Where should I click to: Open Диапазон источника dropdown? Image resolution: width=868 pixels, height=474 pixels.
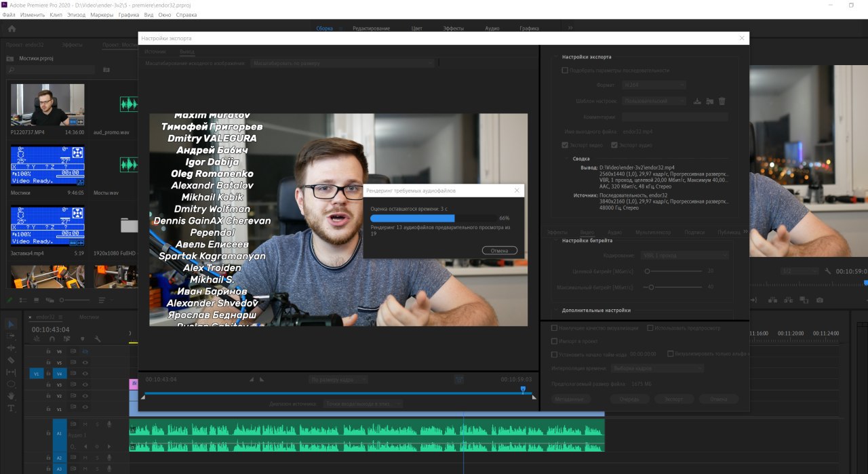363,403
